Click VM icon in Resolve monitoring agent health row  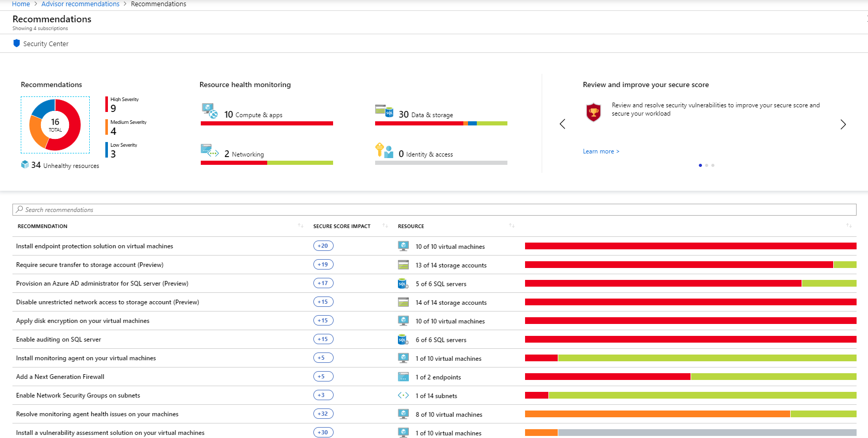pos(403,414)
